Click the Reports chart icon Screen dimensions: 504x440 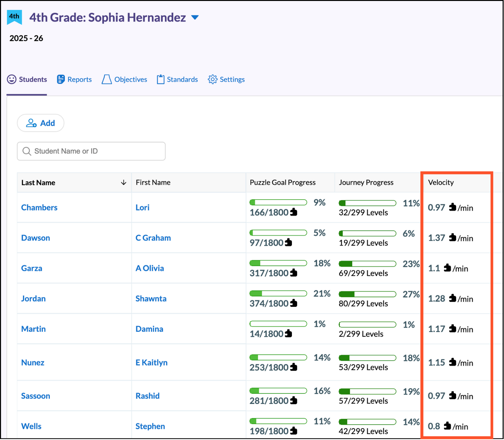[61, 80]
